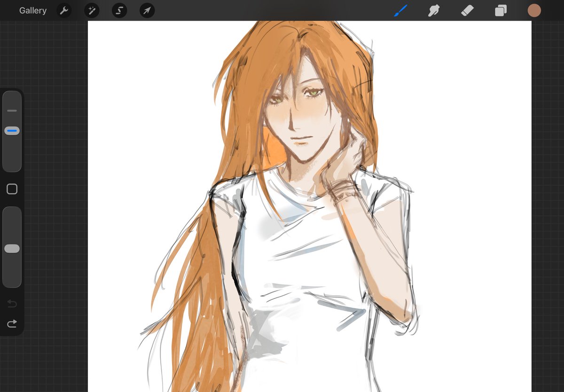Open the Adjustments magic wand menu
564x392 pixels.
click(92, 10)
